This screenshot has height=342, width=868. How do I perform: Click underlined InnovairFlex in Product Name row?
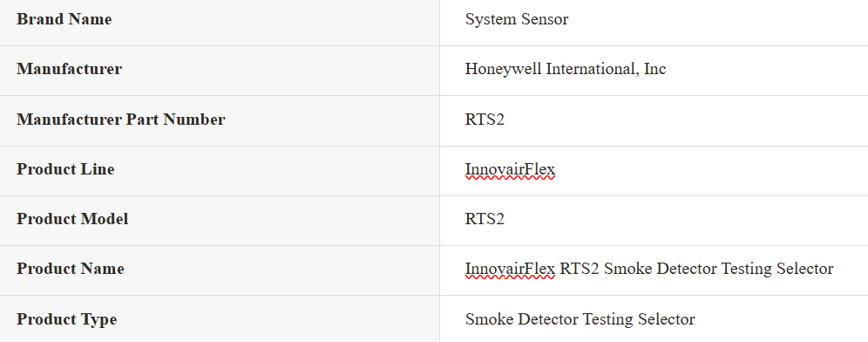[x=510, y=269]
